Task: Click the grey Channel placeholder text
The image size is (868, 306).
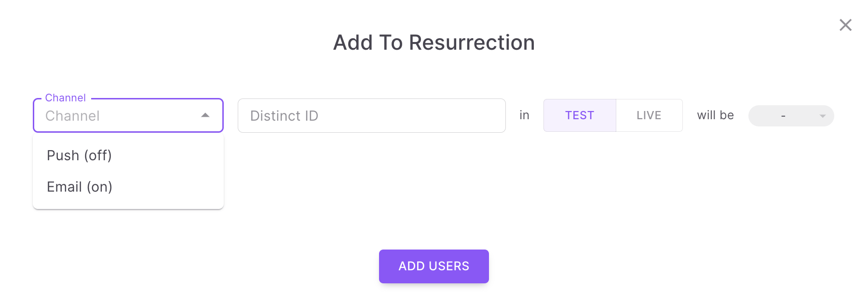Action: click(x=72, y=116)
